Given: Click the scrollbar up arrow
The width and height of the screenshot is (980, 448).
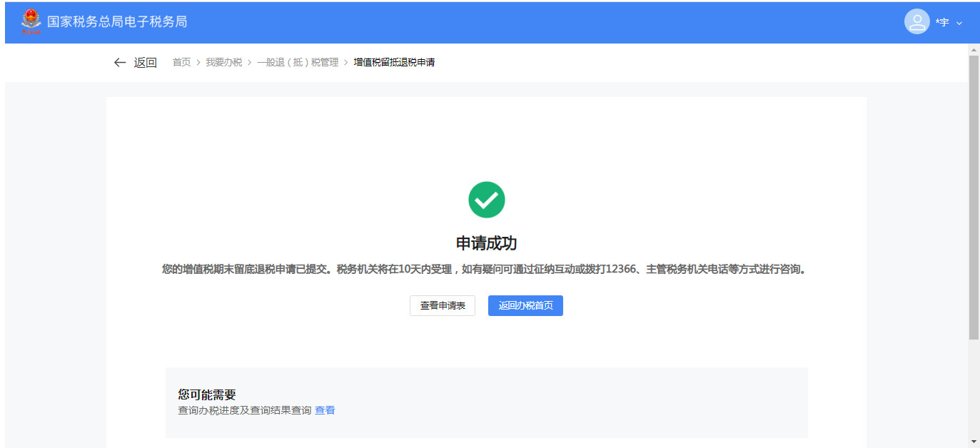Looking at the screenshot, I should (974, 50).
